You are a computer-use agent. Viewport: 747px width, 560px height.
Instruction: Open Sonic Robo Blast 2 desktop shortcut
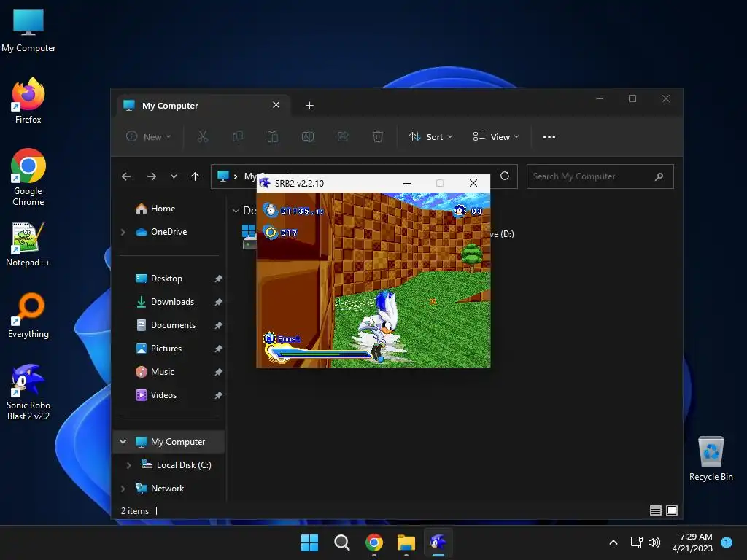tap(28, 392)
